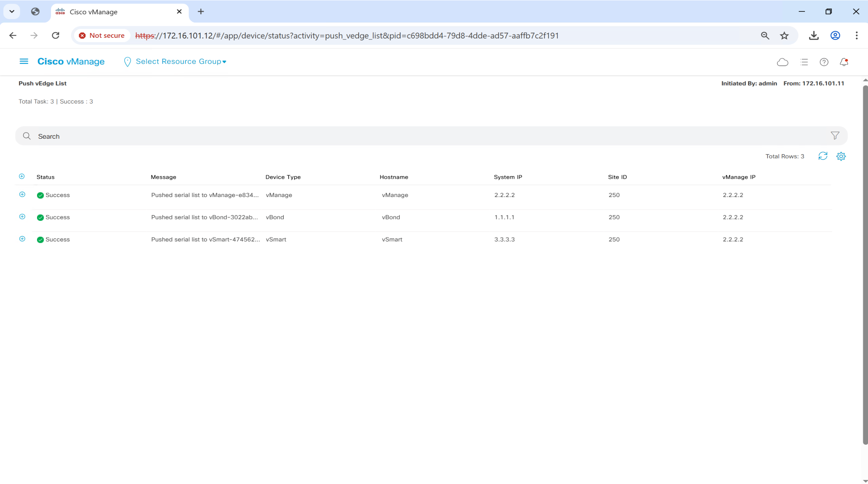The image size is (868, 484).
Task: Open a new browser tab
Action: click(201, 12)
